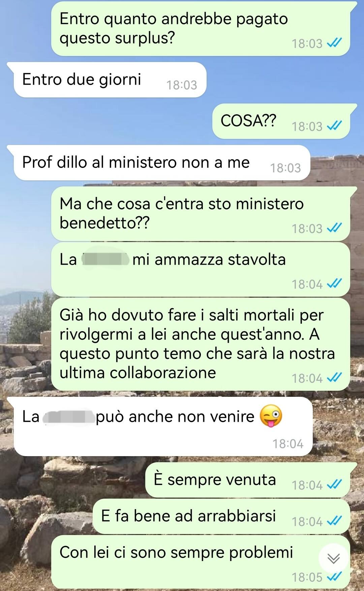The image size is (364, 591).
Task: Tap the winking tongue emoji
Action: coord(271,416)
